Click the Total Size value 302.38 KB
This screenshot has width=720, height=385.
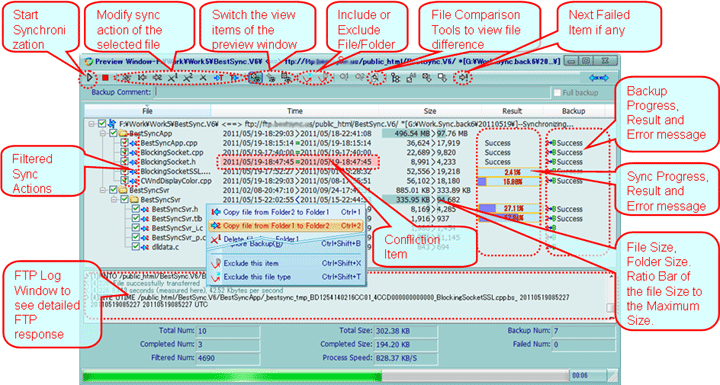[x=404, y=331]
